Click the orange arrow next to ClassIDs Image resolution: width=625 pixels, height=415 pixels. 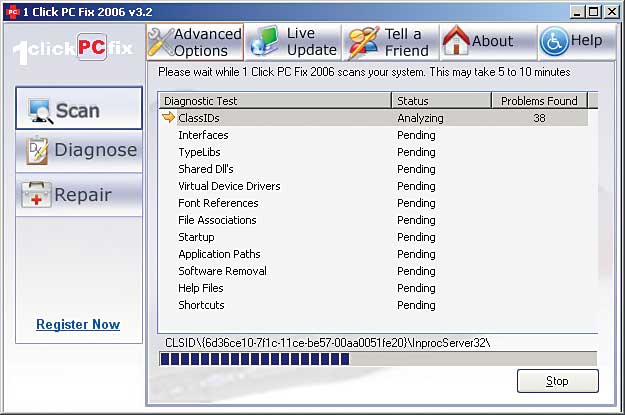(x=169, y=117)
